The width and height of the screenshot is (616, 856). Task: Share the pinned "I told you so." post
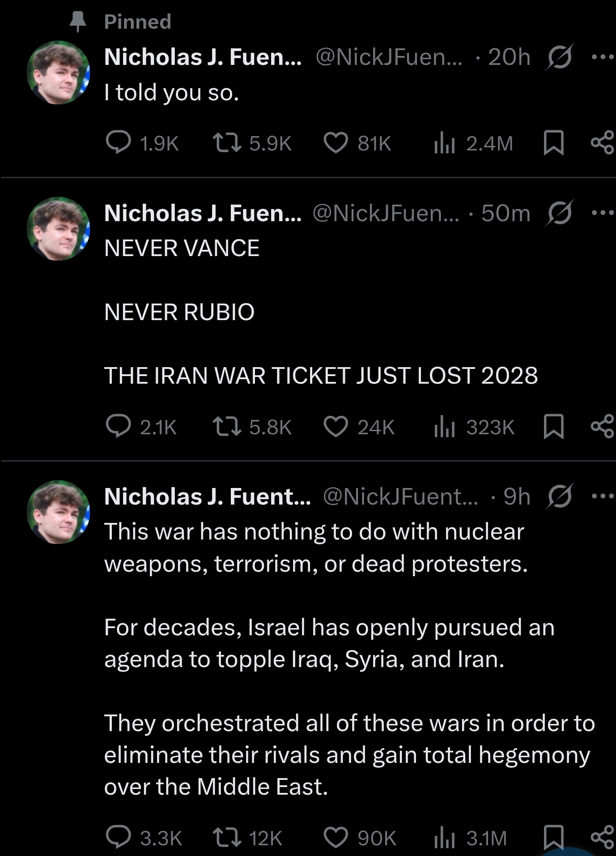click(602, 142)
